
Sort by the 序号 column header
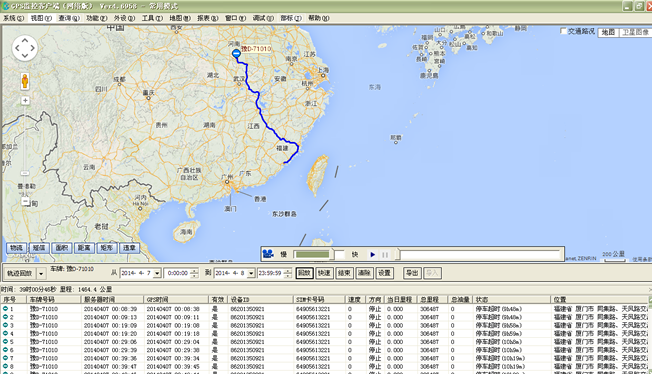(13, 300)
